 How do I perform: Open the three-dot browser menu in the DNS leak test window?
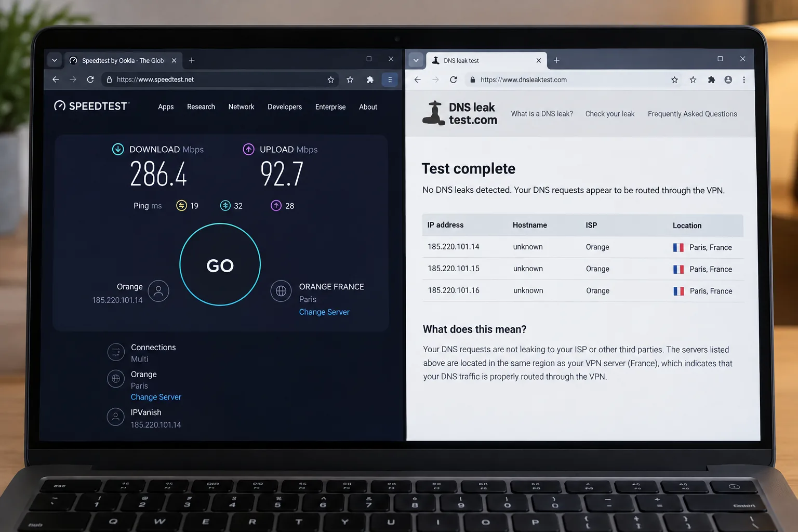744,79
